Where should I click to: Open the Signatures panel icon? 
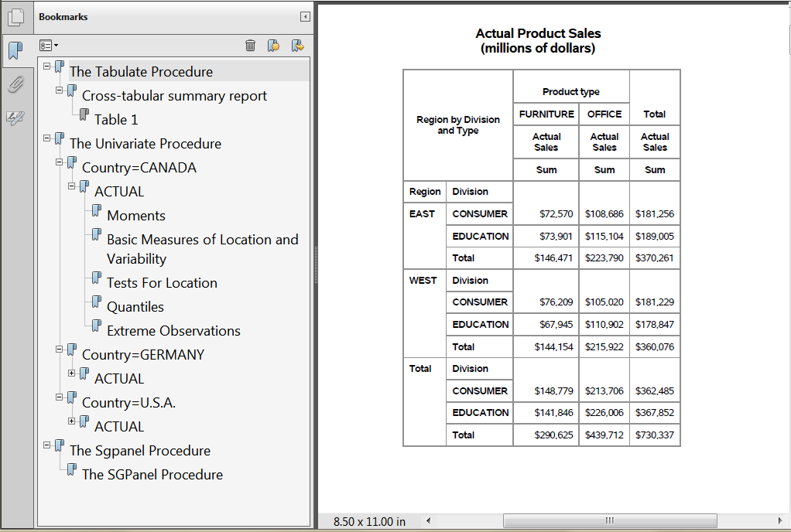15,118
